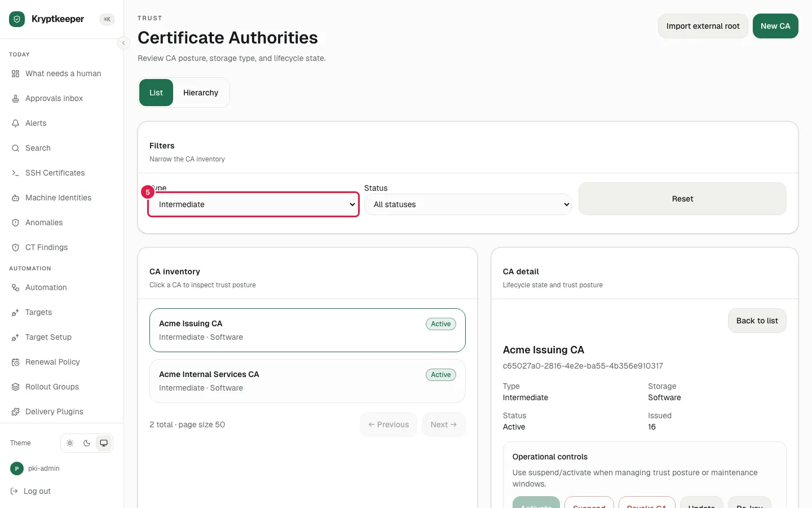Switch theme to dark mode
This screenshot has height=508, width=812.
pyautogui.click(x=87, y=443)
